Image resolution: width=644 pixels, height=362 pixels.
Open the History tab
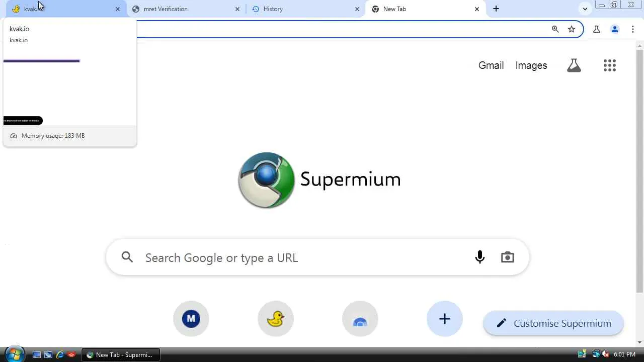point(305,9)
